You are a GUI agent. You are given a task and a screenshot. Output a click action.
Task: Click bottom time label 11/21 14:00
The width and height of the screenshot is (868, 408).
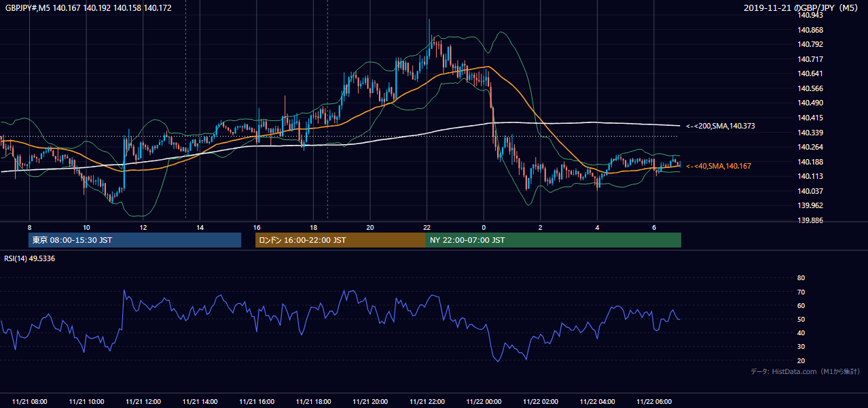click(200, 401)
